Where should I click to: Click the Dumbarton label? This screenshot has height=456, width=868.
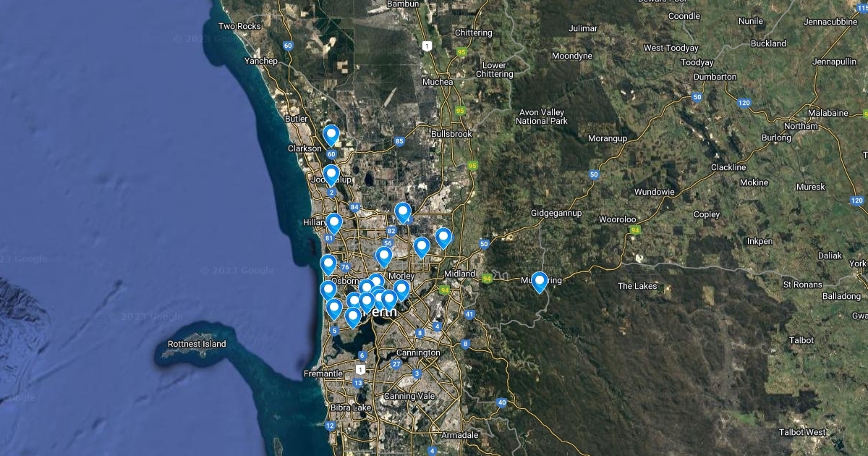pyautogui.click(x=715, y=77)
